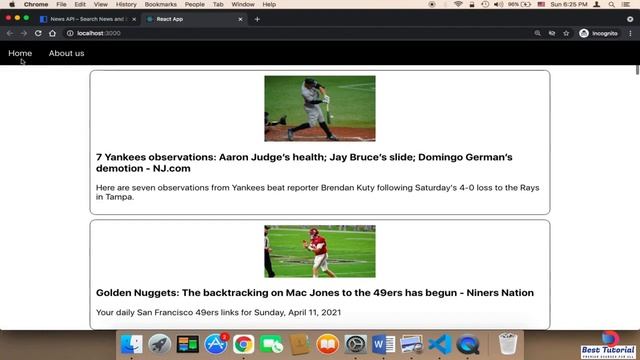The image size is (640, 360).
Task: Open the user account icon in menu bar
Action: pyautogui.click(x=597, y=4)
